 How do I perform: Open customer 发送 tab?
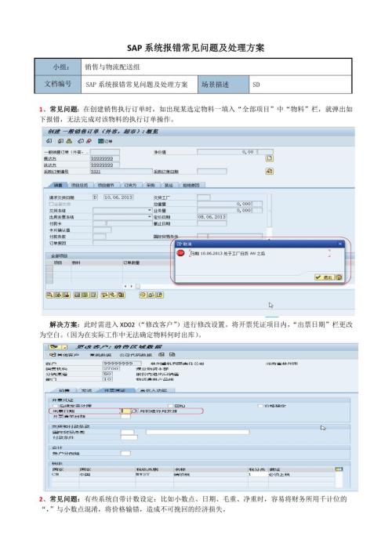tap(86, 390)
